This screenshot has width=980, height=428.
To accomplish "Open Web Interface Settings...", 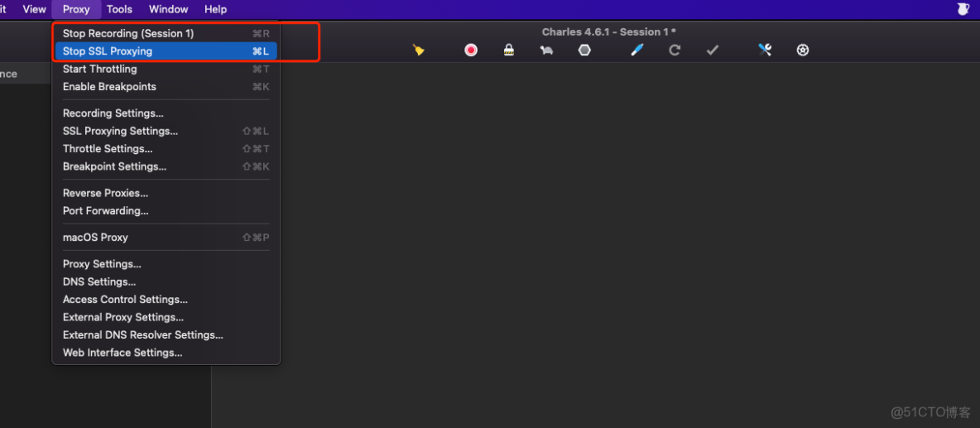I will 166,353.
